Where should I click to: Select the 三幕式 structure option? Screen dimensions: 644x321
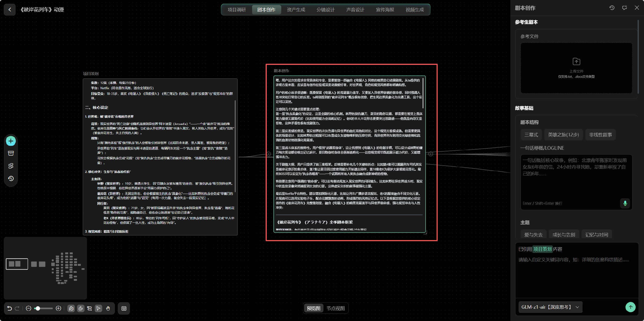[531, 135]
